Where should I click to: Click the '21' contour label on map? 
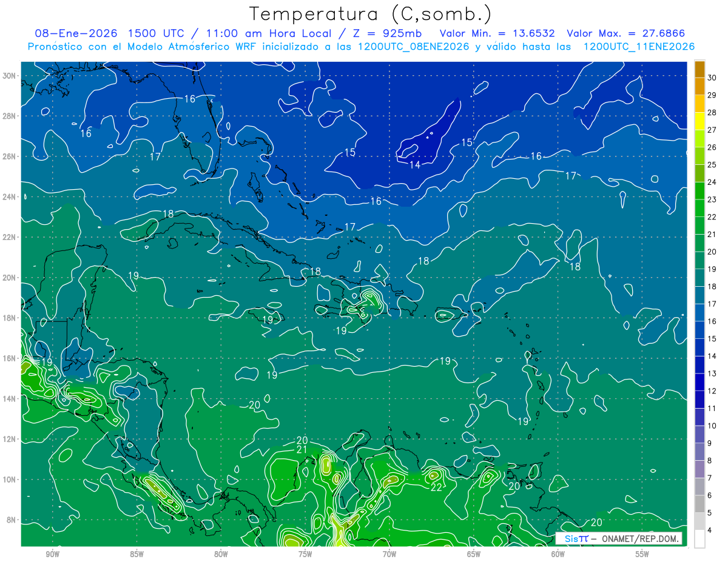tap(302, 450)
